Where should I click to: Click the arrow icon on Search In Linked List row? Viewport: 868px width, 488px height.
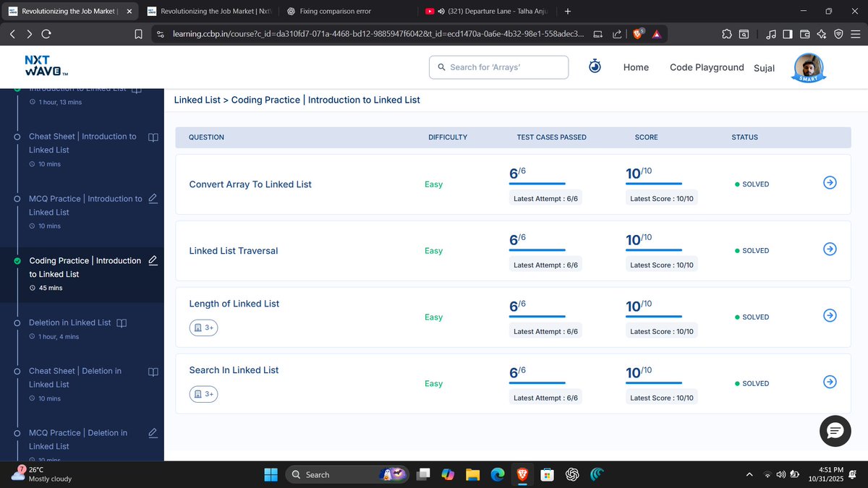[x=830, y=382]
